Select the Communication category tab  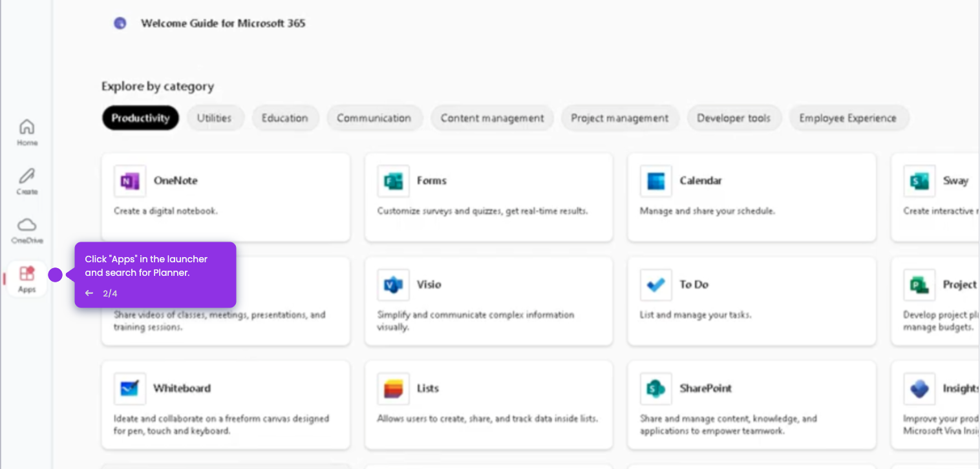pos(374,118)
